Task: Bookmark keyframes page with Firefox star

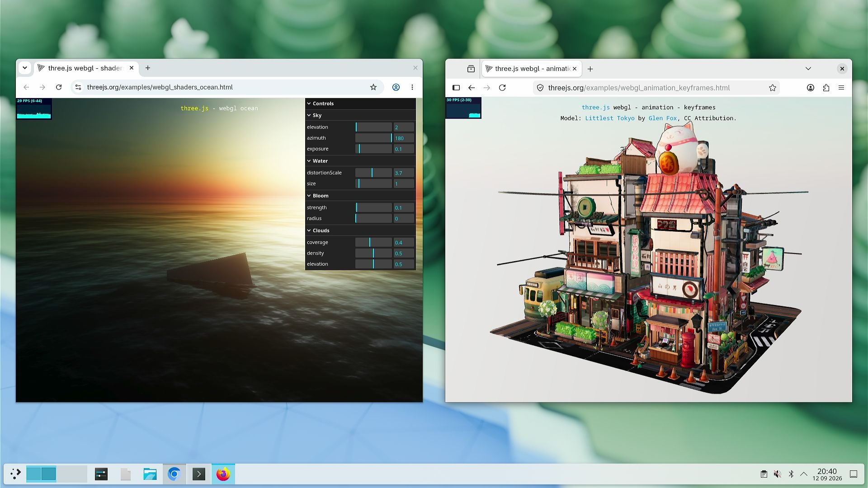Action: [x=773, y=88]
